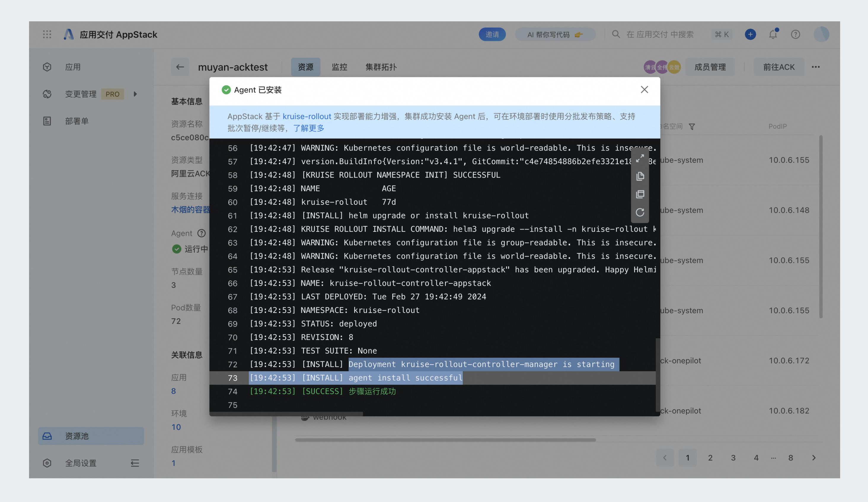Open 全局设置 in the sidebar
The height and width of the screenshot is (502, 868).
(81, 463)
